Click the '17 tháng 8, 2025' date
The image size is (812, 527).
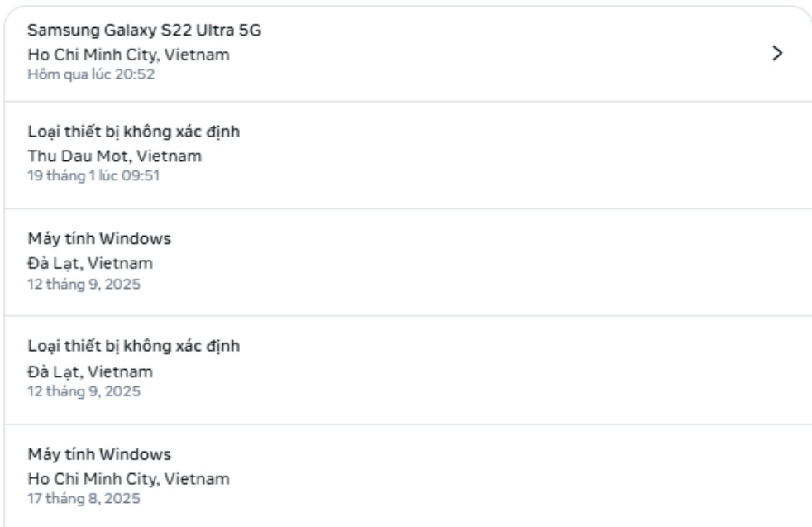tap(84, 499)
